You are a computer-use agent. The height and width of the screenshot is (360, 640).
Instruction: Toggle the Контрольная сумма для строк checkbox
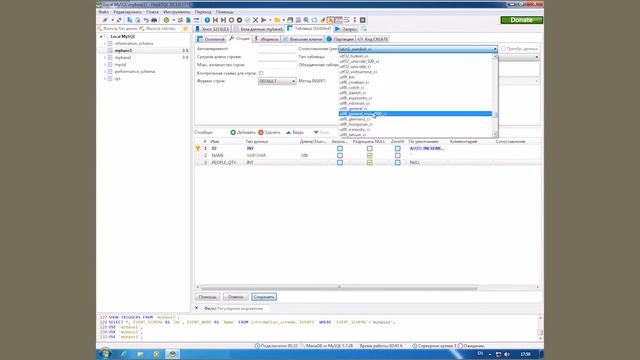[261, 73]
